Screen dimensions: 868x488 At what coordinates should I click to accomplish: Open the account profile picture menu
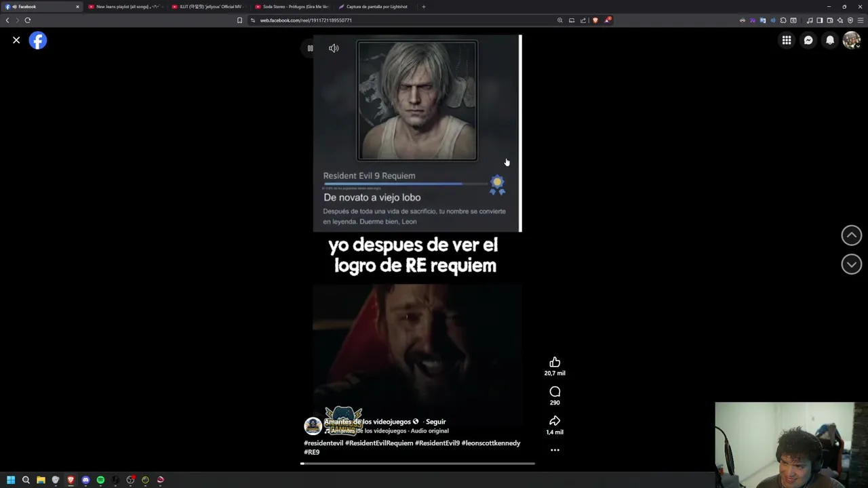tap(852, 41)
